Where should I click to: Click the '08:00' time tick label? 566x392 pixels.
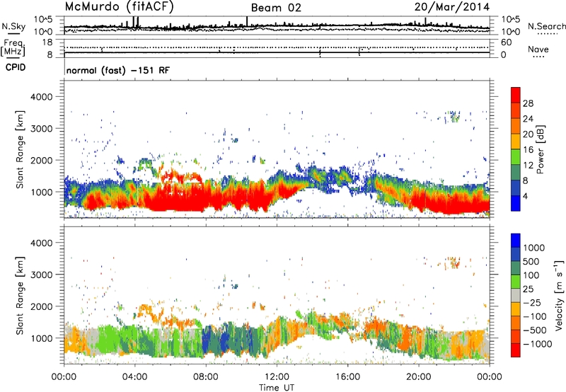coord(206,377)
